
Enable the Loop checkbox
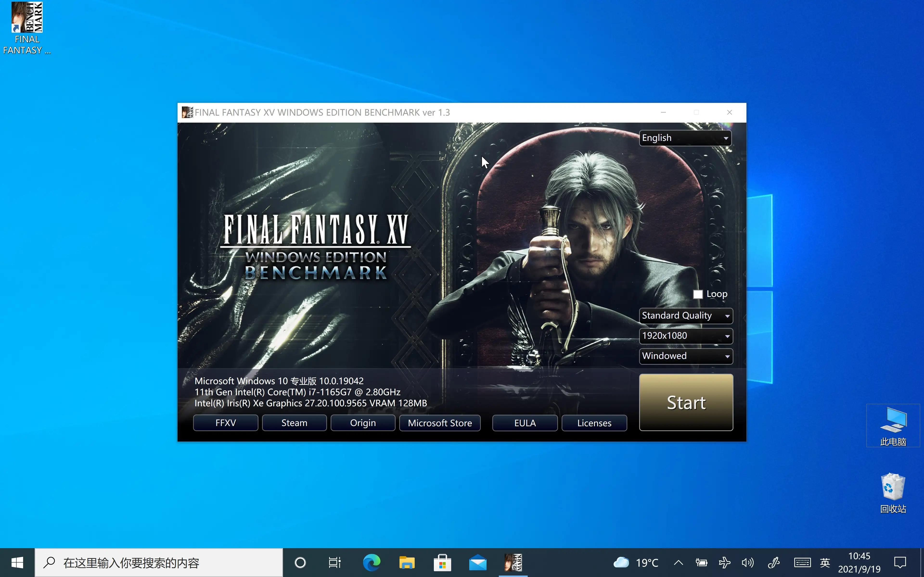(698, 294)
